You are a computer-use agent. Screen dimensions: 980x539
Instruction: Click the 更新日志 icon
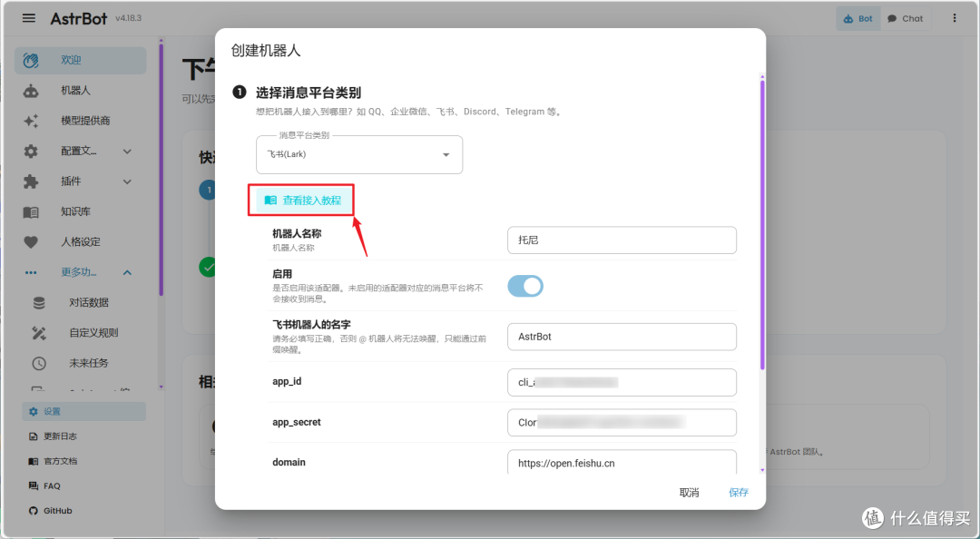tap(34, 436)
